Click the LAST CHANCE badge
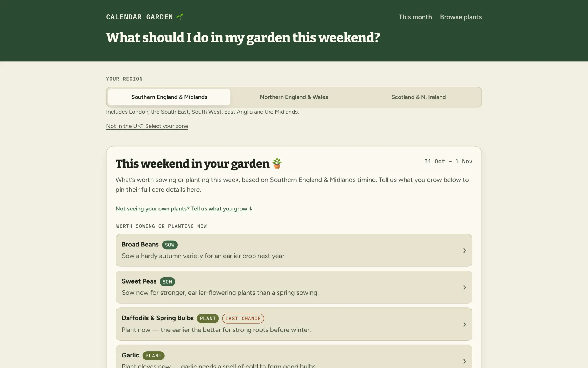This screenshot has width=588, height=368. coord(243,319)
